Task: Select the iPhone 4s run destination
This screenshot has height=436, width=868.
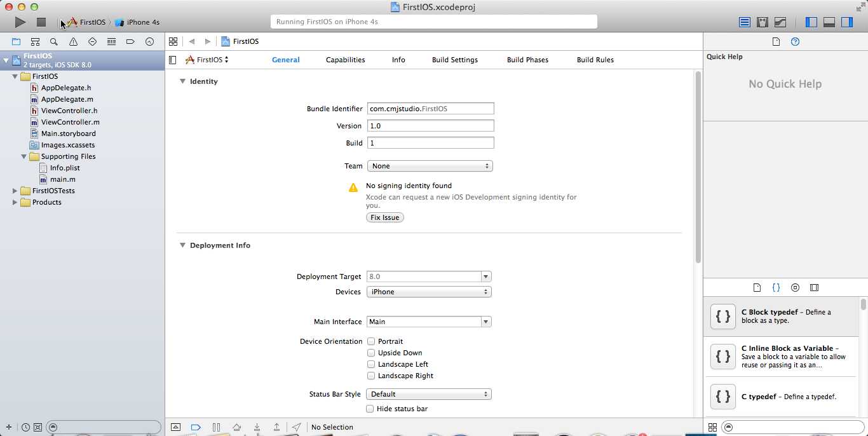Action: 137,22
